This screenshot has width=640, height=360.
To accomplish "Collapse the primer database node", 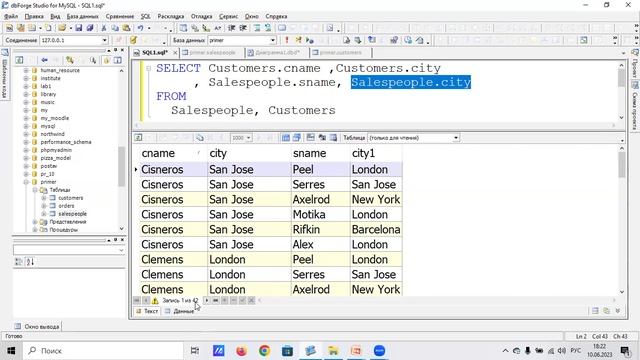I will [x=26, y=182].
